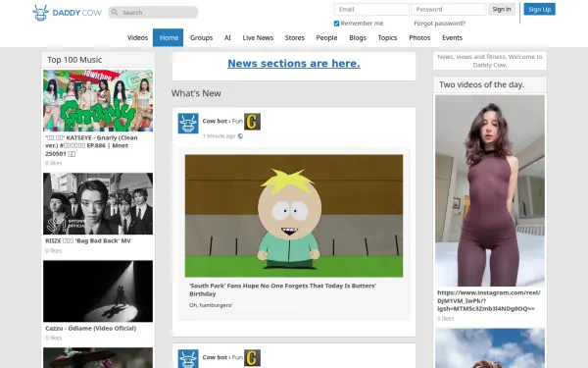
Task: Click the '1 minute ago' timestamp
Action: pyautogui.click(x=219, y=136)
